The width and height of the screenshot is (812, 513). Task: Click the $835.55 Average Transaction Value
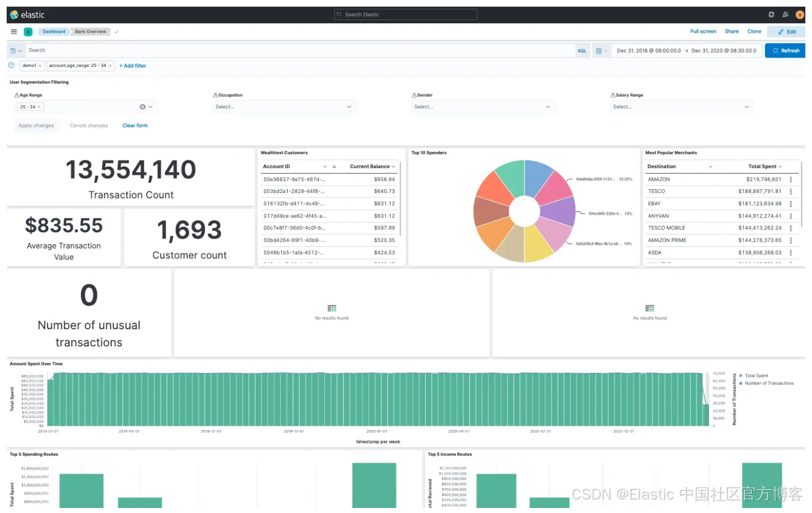click(x=64, y=225)
